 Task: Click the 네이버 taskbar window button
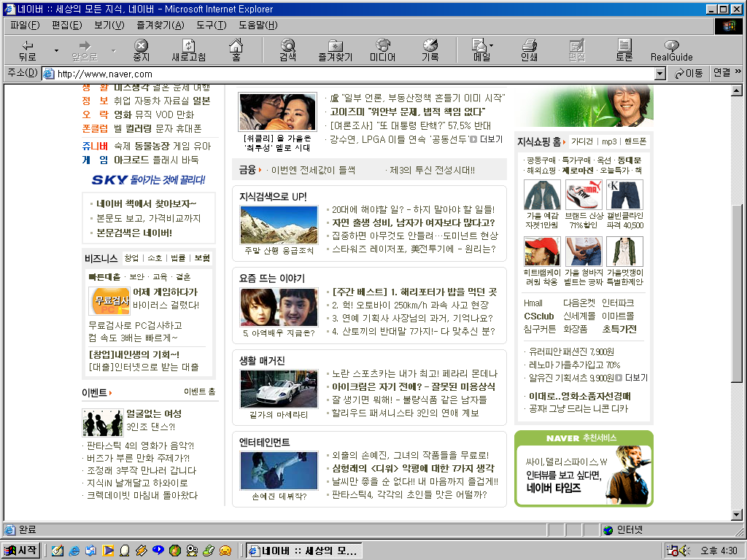(304, 551)
